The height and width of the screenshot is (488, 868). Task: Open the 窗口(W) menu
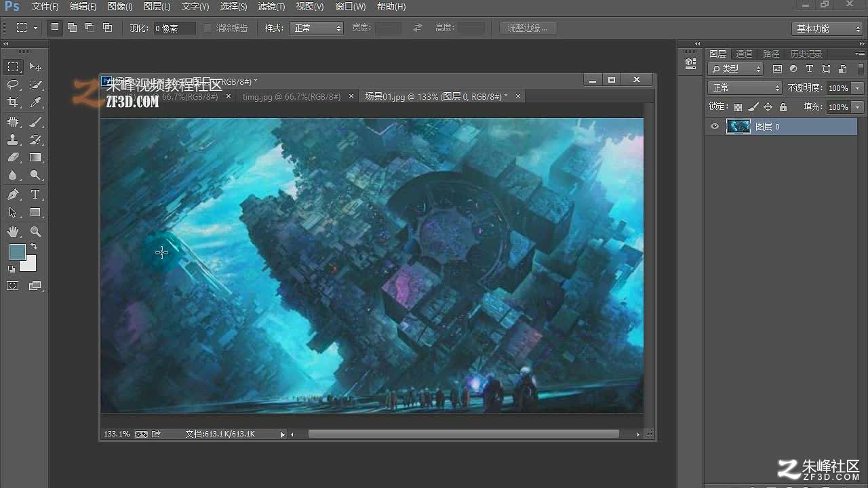tap(351, 7)
